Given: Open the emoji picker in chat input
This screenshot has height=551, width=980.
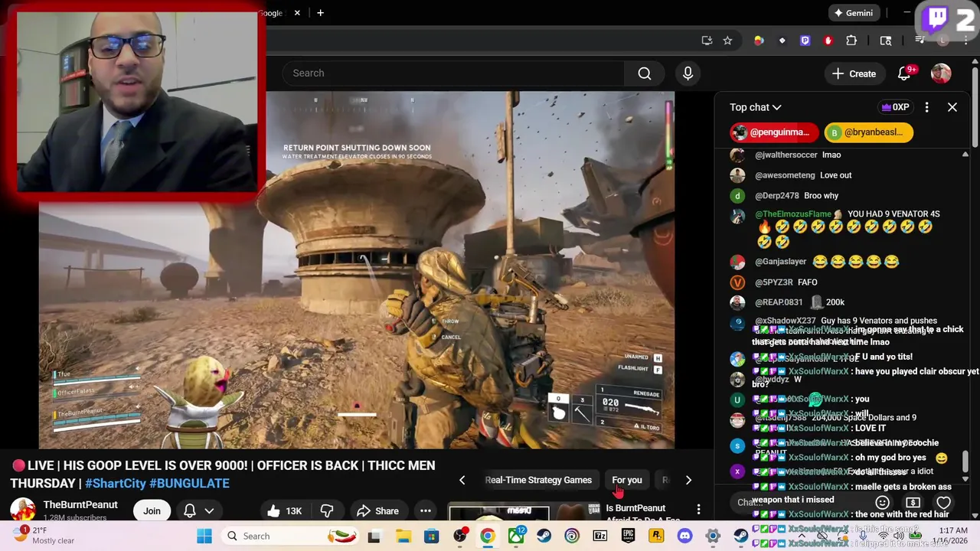Looking at the screenshot, I should pyautogui.click(x=882, y=503).
